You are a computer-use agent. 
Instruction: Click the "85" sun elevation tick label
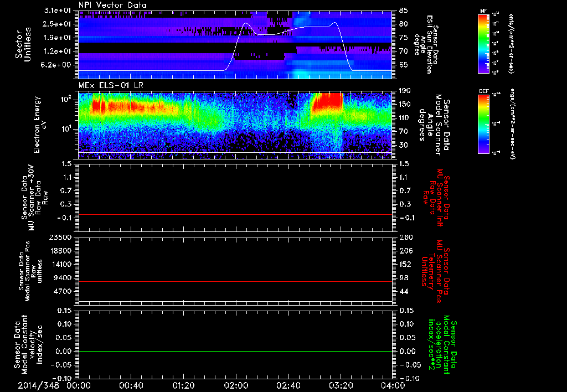[404, 10]
